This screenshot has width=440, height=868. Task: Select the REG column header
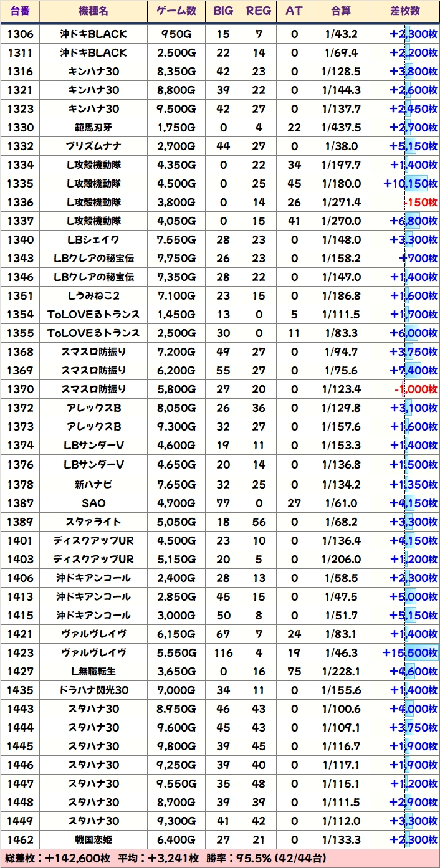259,11
